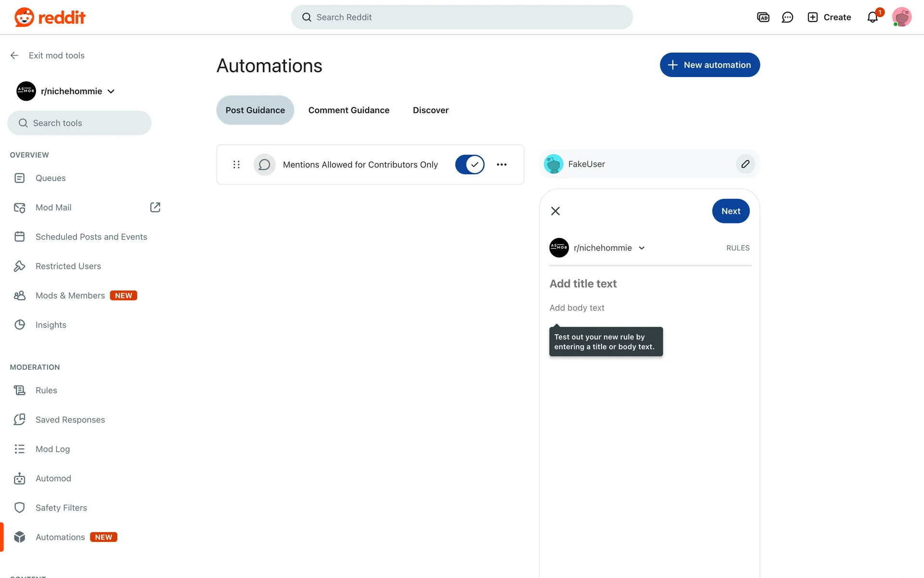Expand r/nichehommie community switcher in sidebar

111,92
